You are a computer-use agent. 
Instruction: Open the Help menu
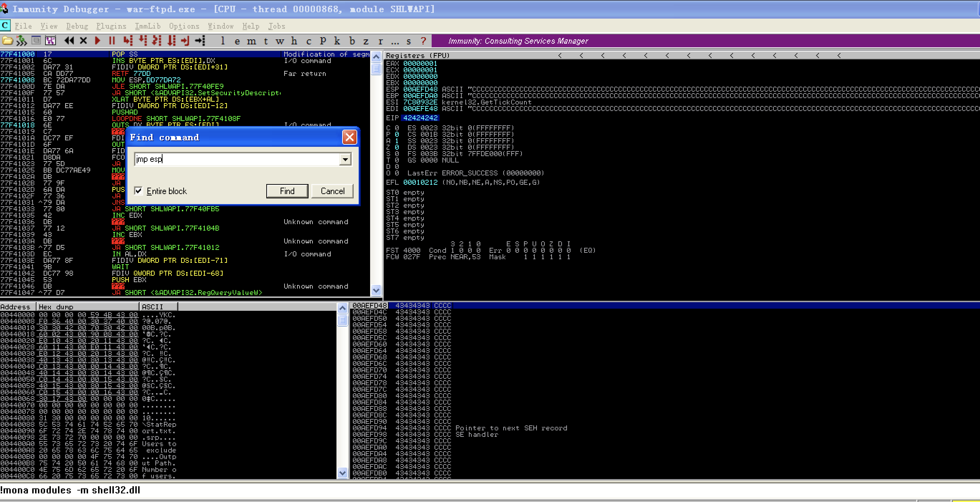[251, 26]
